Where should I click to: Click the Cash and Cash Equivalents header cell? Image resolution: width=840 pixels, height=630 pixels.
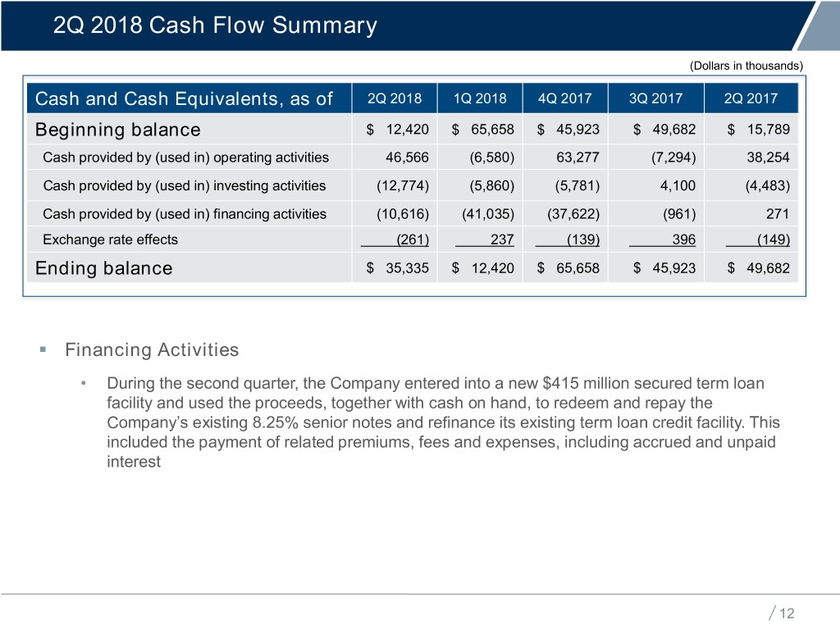[184, 99]
